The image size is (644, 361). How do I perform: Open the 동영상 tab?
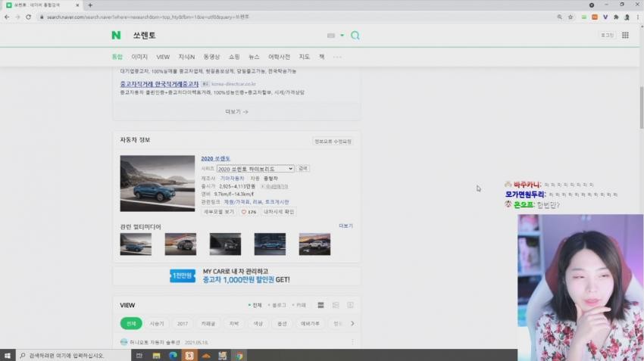(x=211, y=57)
